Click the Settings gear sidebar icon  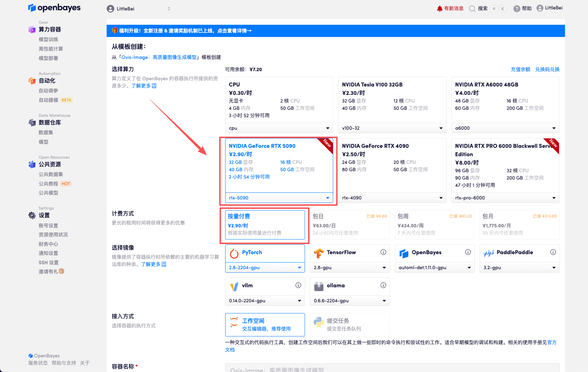pos(32,215)
